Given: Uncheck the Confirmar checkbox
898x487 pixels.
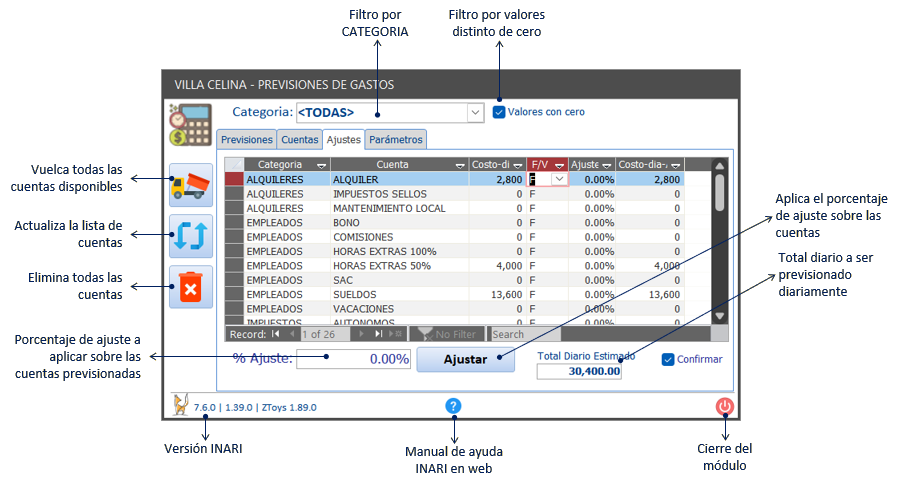Looking at the screenshot, I should (x=668, y=359).
